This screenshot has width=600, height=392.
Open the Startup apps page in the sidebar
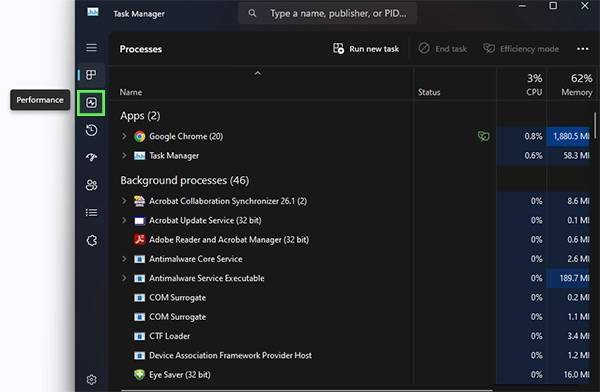pos(91,157)
